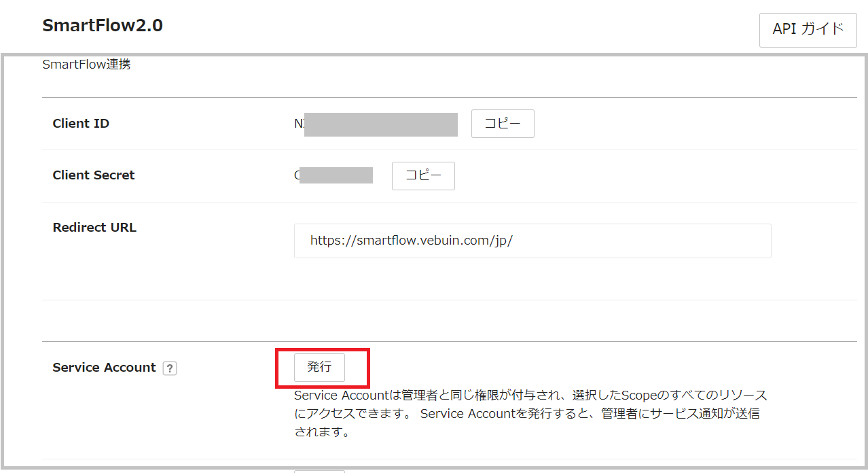Open the API ガイド page
The image size is (868, 473).
click(x=808, y=29)
